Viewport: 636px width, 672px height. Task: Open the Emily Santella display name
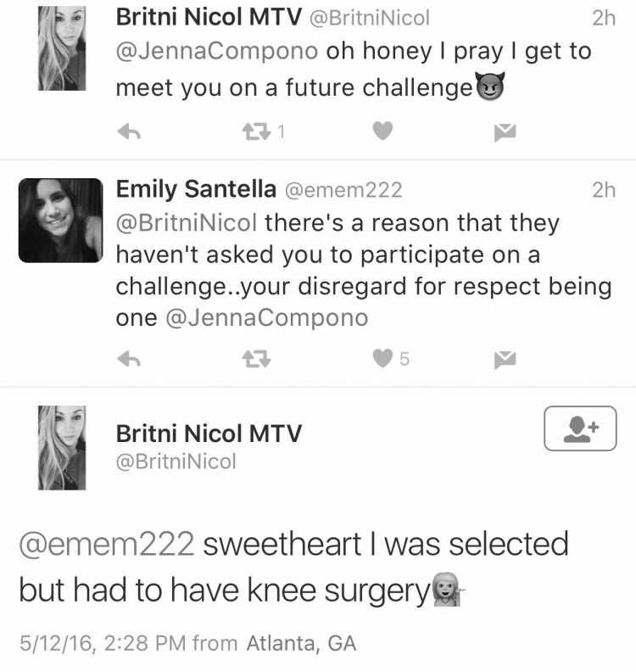[196, 189]
